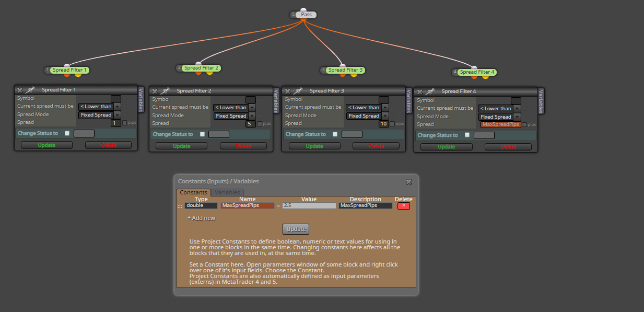The width and height of the screenshot is (644, 312).
Task: Click yellow output dot of Spread Filter 3 node
Action: point(354,74)
